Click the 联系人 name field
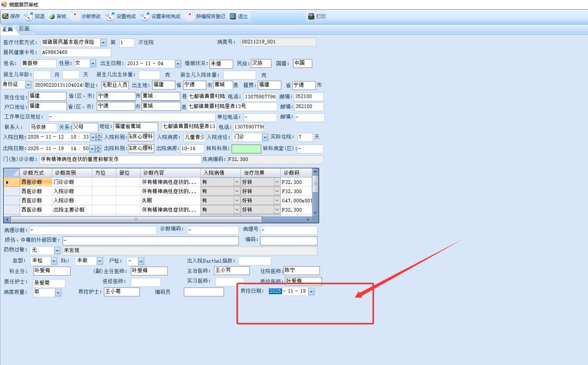The width and height of the screenshot is (588, 365). (43, 127)
